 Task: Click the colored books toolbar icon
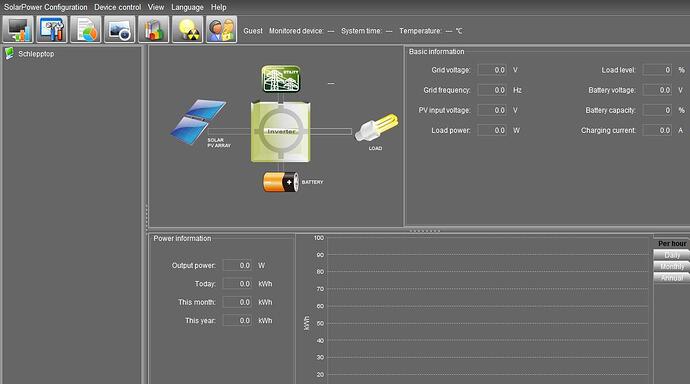click(154, 29)
